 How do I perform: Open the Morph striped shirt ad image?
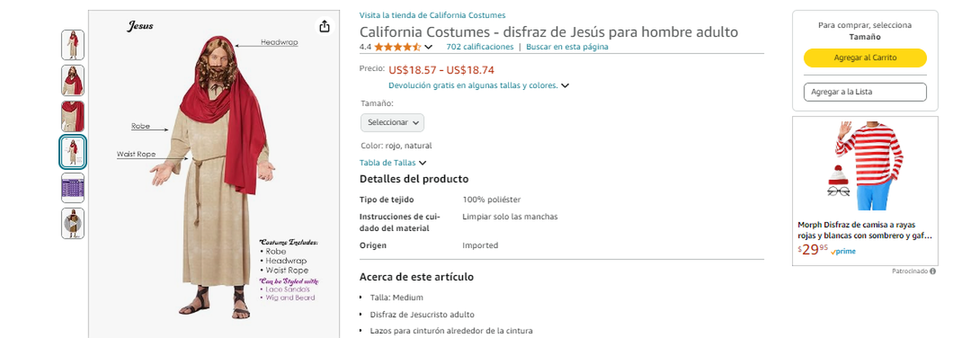click(865, 167)
